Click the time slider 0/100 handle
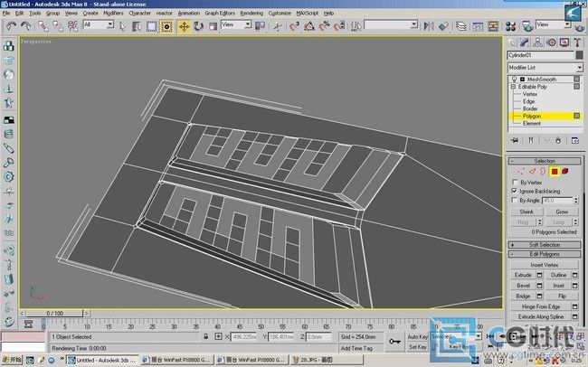Image resolution: width=588 pixels, height=367 pixels. [x=55, y=313]
